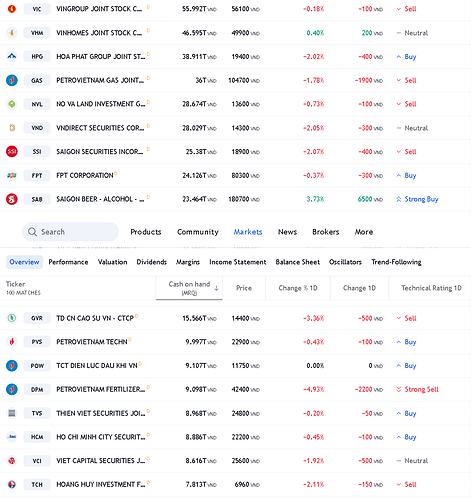Image resolution: width=471 pixels, height=500 pixels.
Task: Select the Balance Sheet tab
Action: pyautogui.click(x=298, y=262)
